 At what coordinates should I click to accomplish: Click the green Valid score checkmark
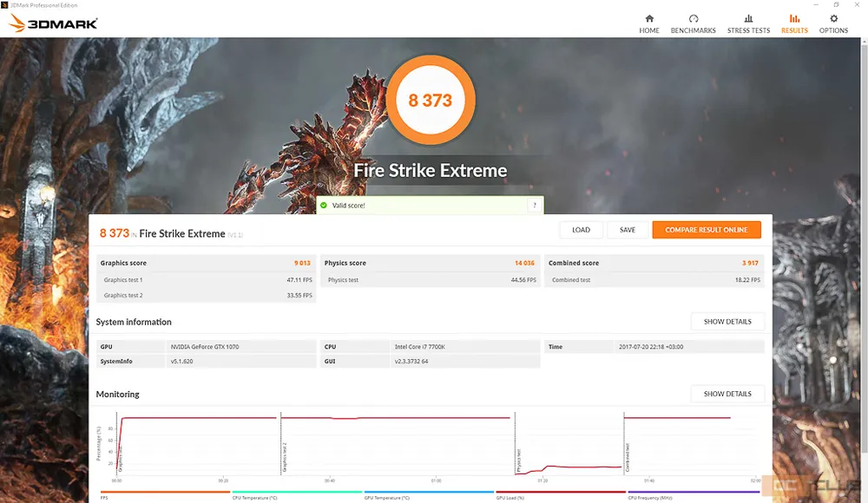click(324, 206)
